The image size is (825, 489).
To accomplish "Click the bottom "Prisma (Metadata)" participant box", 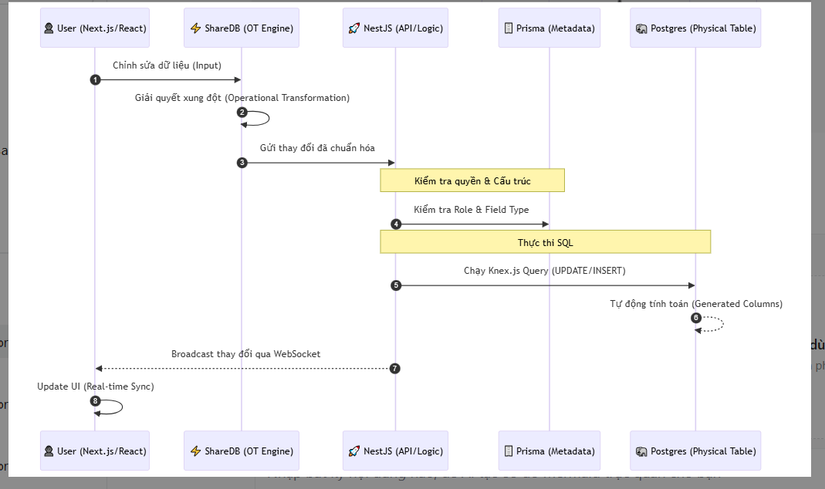I will point(549,451).
